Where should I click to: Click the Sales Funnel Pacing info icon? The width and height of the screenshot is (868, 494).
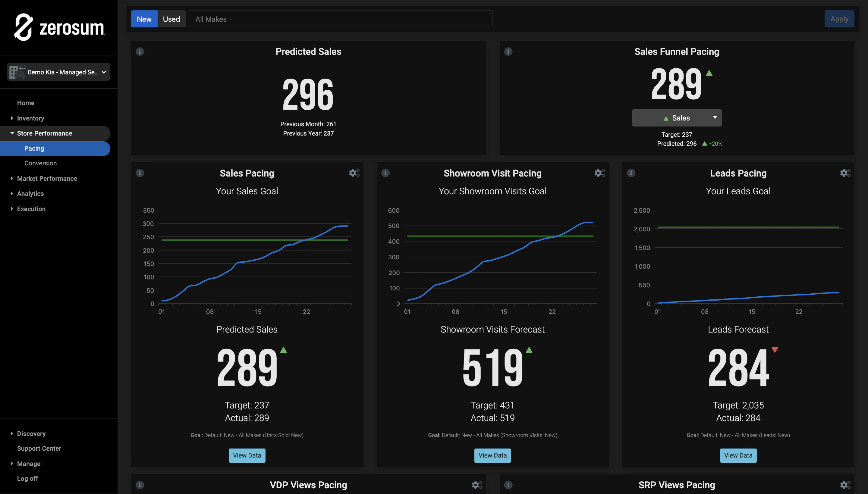(x=508, y=52)
